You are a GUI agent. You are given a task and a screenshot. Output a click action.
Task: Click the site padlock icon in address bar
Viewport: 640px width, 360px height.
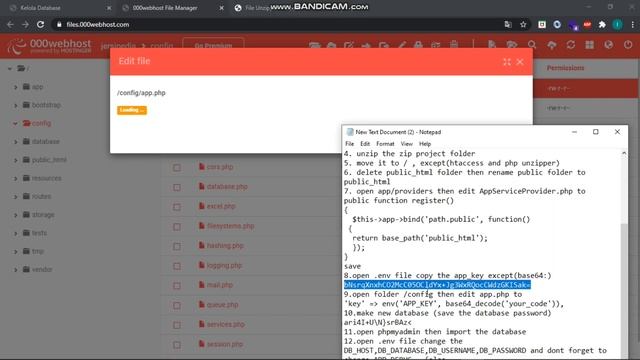click(x=59, y=24)
